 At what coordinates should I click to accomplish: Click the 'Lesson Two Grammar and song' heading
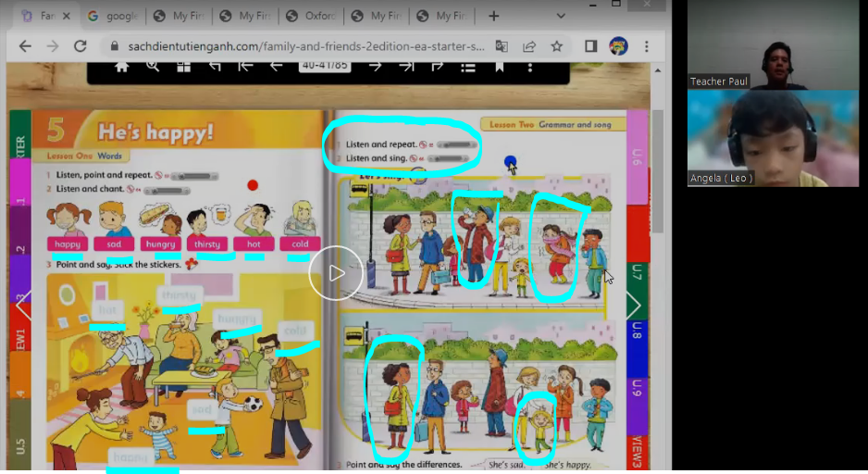[551, 125]
